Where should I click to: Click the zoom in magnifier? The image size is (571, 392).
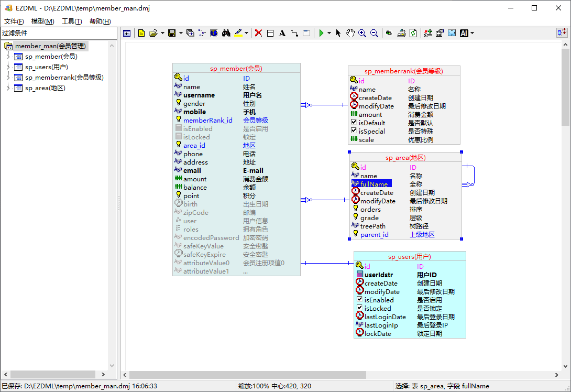point(362,33)
